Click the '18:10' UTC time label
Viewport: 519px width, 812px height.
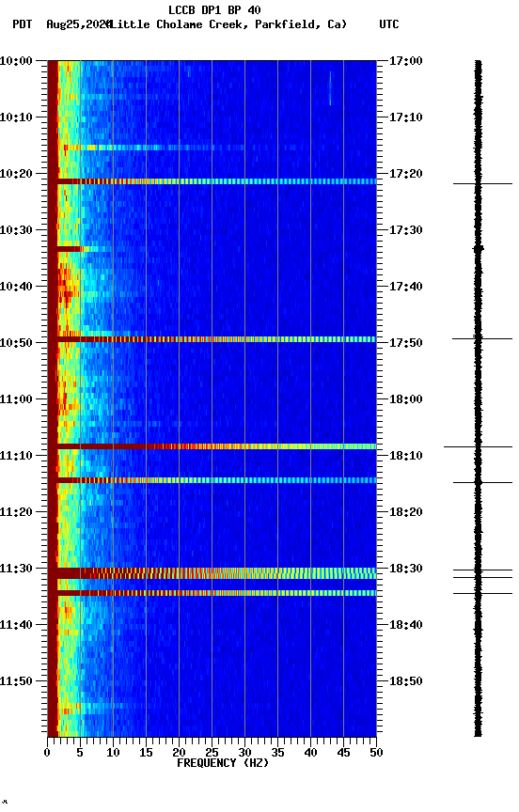tap(405, 456)
